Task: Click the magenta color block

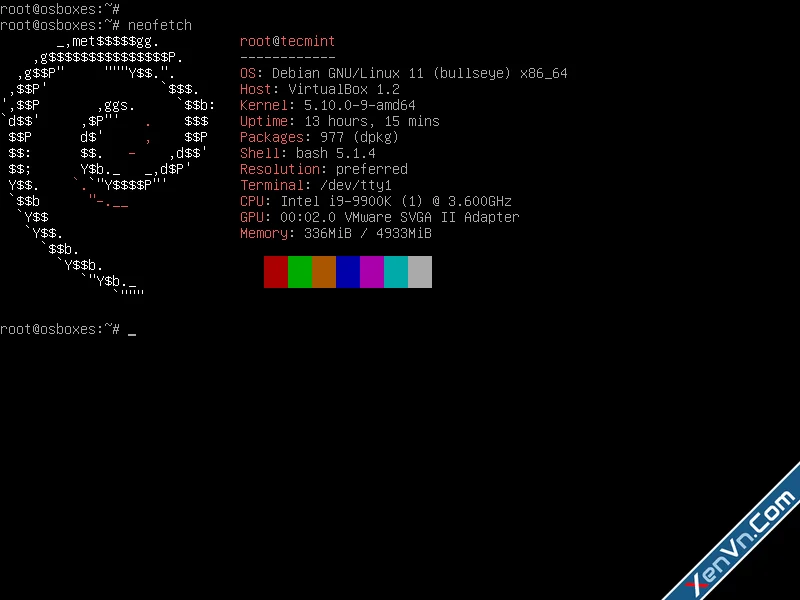Action: pyautogui.click(x=372, y=272)
